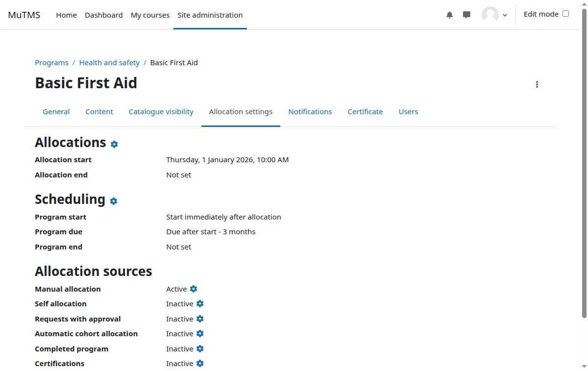Open Health and safety breadcrumb link
This screenshot has width=588, height=371.
(x=109, y=63)
